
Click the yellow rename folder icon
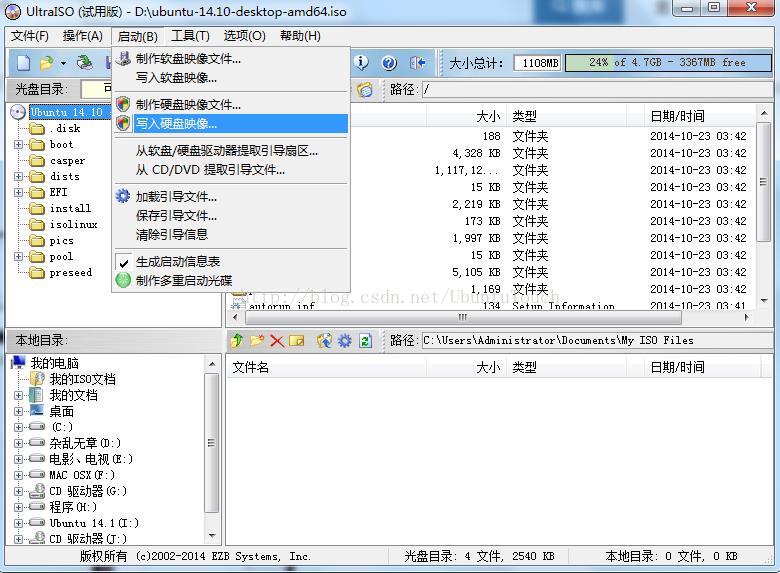tap(296, 341)
